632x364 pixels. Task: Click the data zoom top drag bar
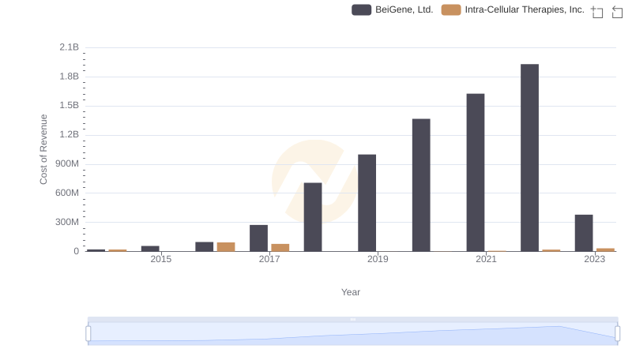pos(352,319)
